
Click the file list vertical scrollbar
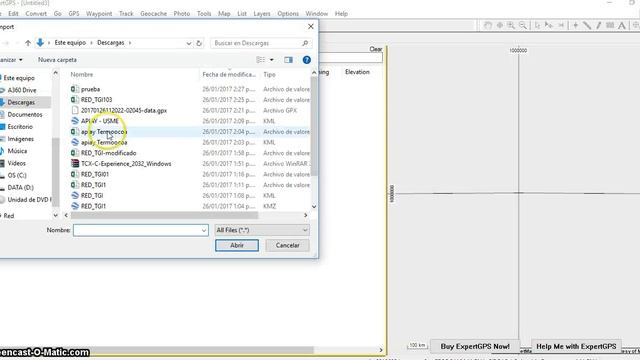(x=313, y=127)
